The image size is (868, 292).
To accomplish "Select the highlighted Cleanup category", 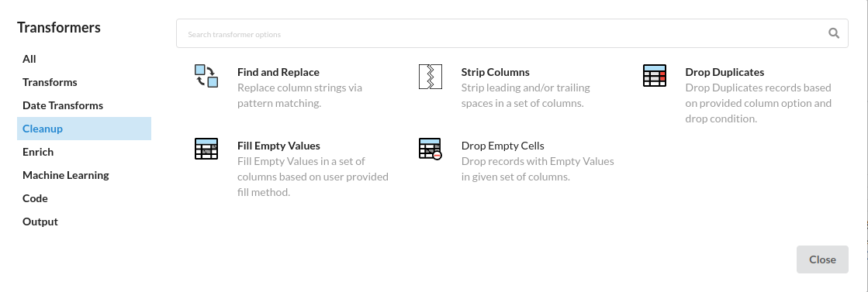I will (x=84, y=129).
